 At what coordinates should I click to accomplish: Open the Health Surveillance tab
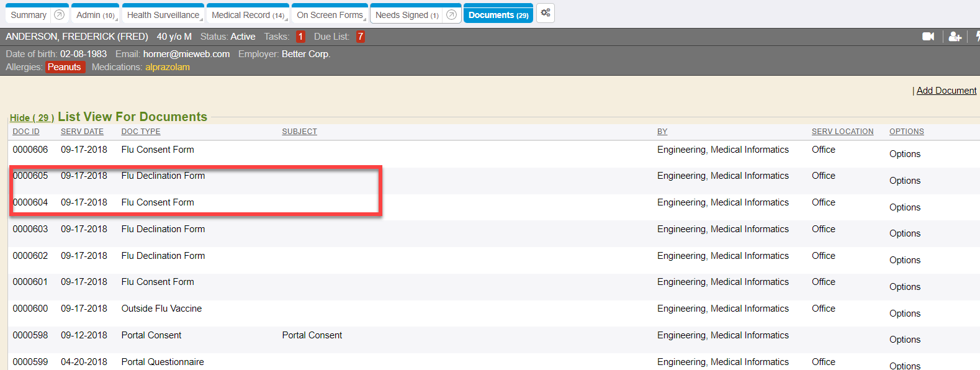click(163, 15)
